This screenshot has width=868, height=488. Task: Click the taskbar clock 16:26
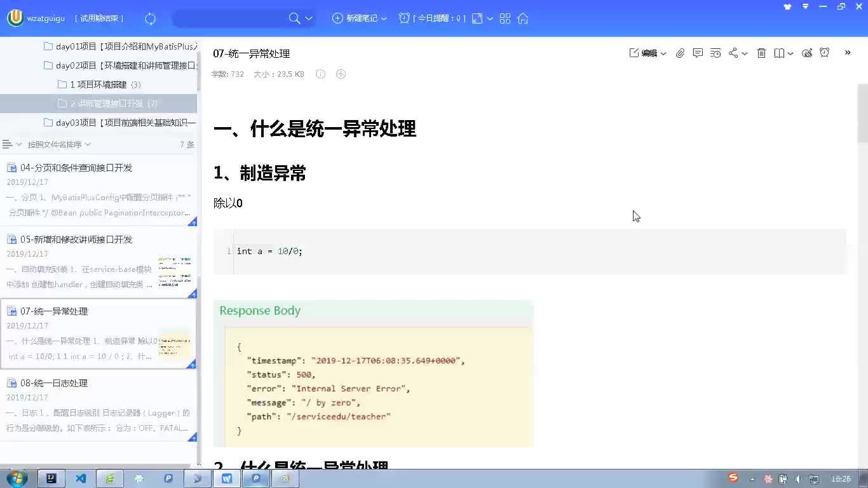[841, 479]
